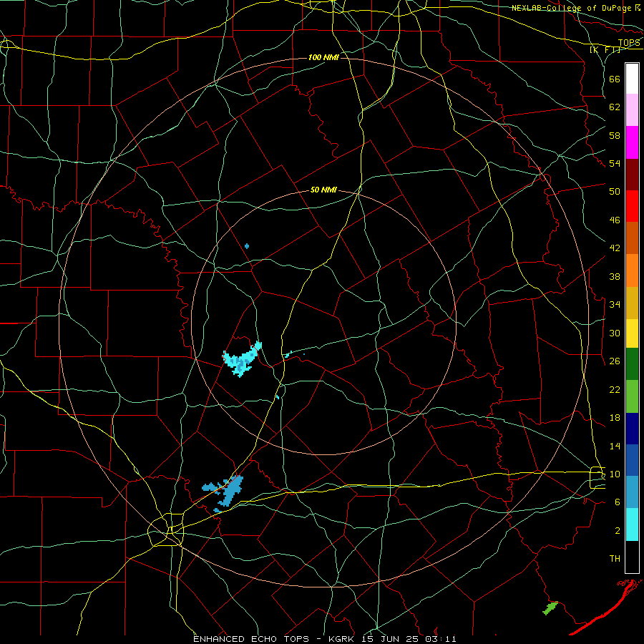Image resolution: width=644 pixels, height=644 pixels.
Task: Click the medium blue legend swatch
Action: (632, 460)
